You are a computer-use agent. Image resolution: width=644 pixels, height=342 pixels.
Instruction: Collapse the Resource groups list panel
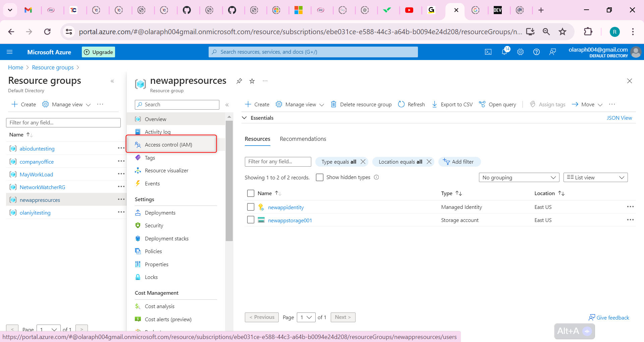coord(112,81)
